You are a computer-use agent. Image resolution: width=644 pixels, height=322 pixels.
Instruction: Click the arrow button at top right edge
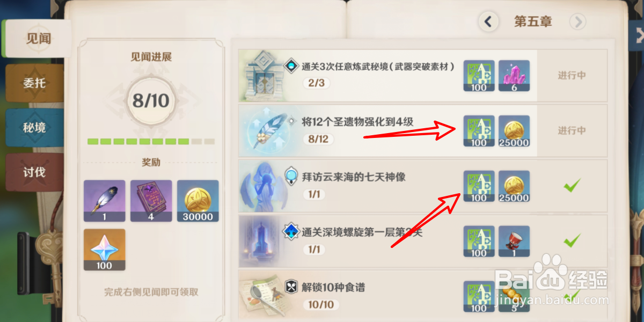[x=638, y=35]
